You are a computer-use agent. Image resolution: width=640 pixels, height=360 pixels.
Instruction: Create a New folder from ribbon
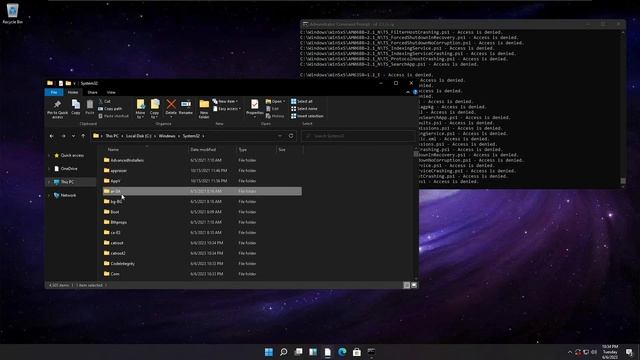pyautogui.click(x=204, y=109)
